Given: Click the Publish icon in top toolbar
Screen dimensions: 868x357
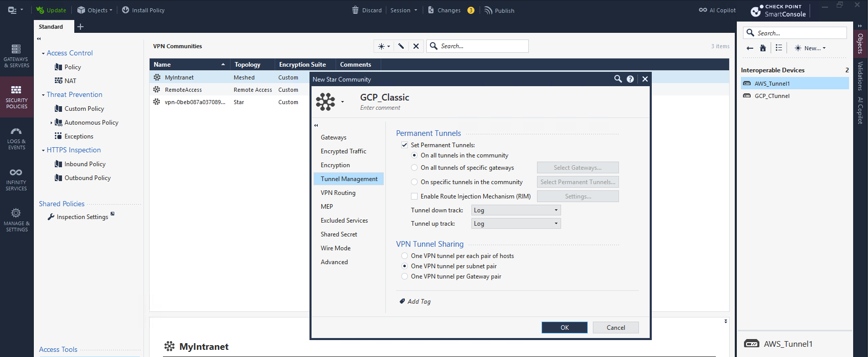Looking at the screenshot, I should click(488, 10).
